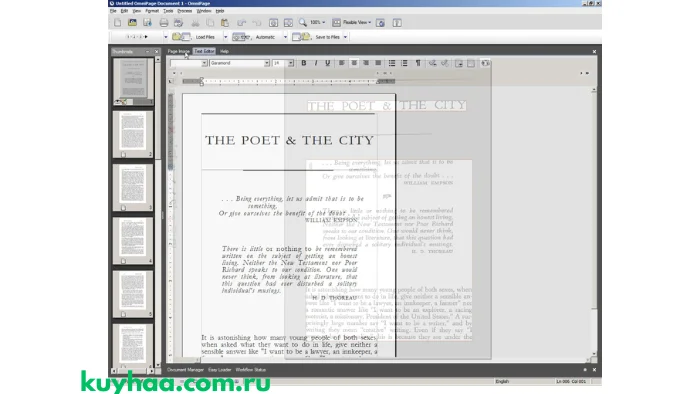Open the font size 14 dropdown
This screenshot has width=700, height=394.
pos(291,63)
